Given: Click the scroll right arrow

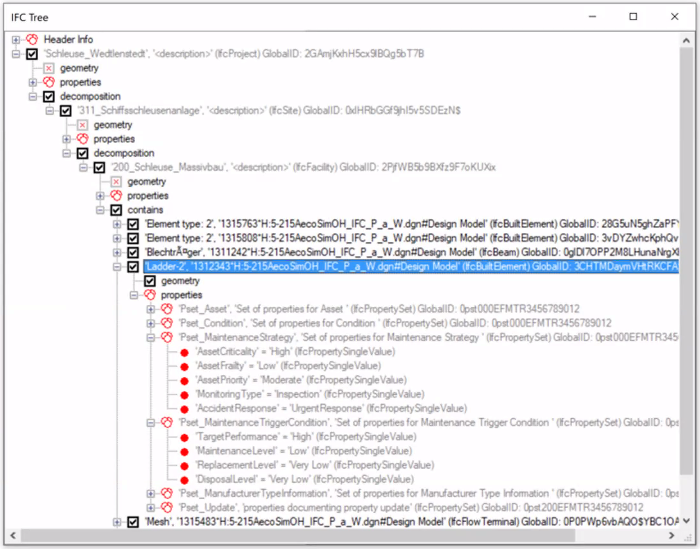Looking at the screenshot, I should 672,535.
